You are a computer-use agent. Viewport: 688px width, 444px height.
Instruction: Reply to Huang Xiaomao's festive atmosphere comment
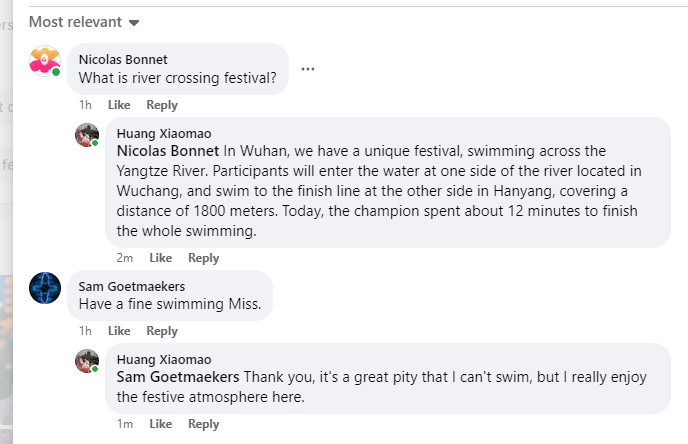click(203, 424)
